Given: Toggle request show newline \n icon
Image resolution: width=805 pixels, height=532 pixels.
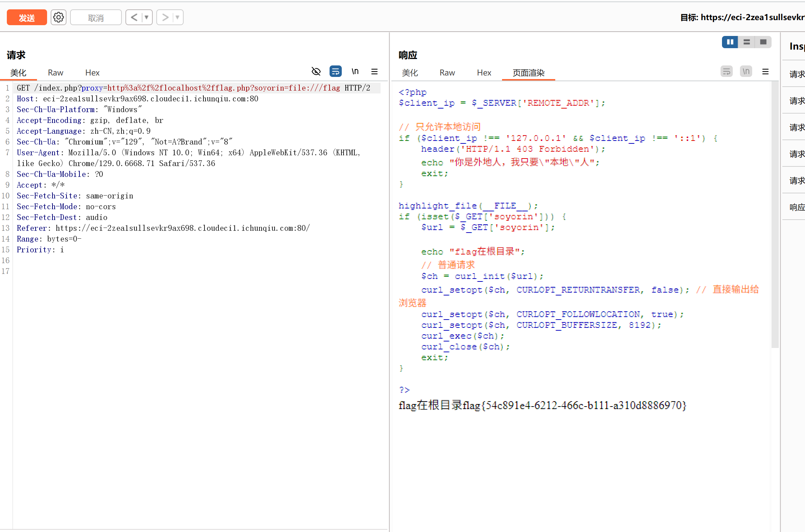Looking at the screenshot, I should pyautogui.click(x=355, y=72).
